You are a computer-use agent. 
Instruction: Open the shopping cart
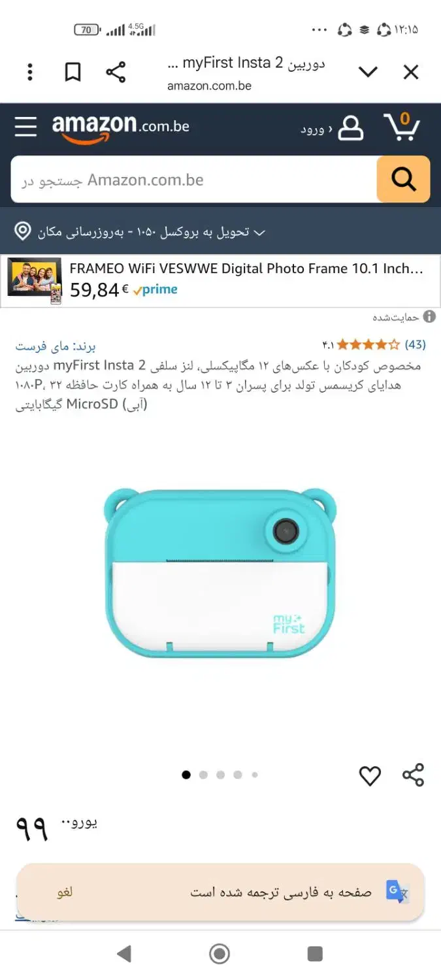pos(402,126)
